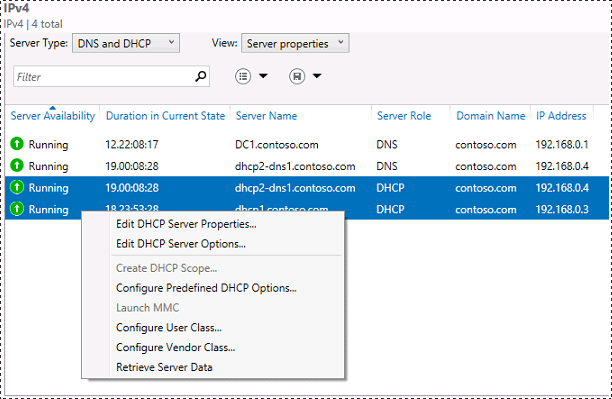The height and width of the screenshot is (399, 612).
Task: Choose Edit DHCP Server Properties from menu
Action: click(186, 224)
